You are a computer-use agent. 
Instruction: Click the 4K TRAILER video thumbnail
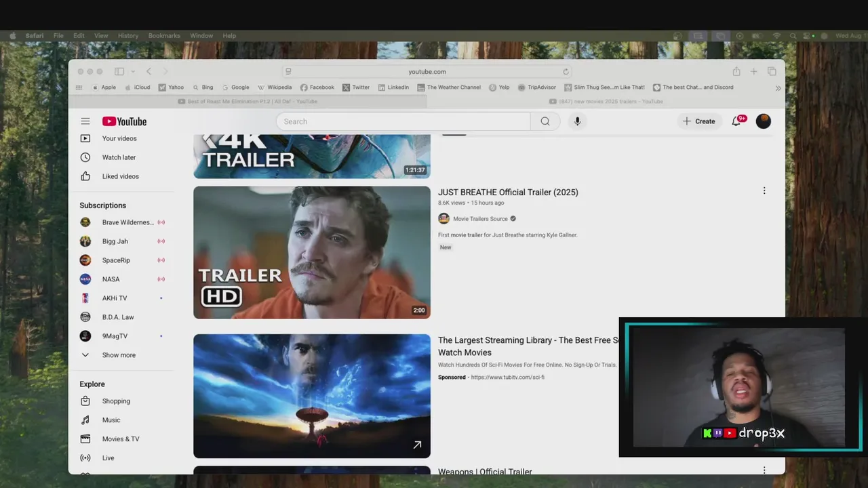(x=312, y=156)
